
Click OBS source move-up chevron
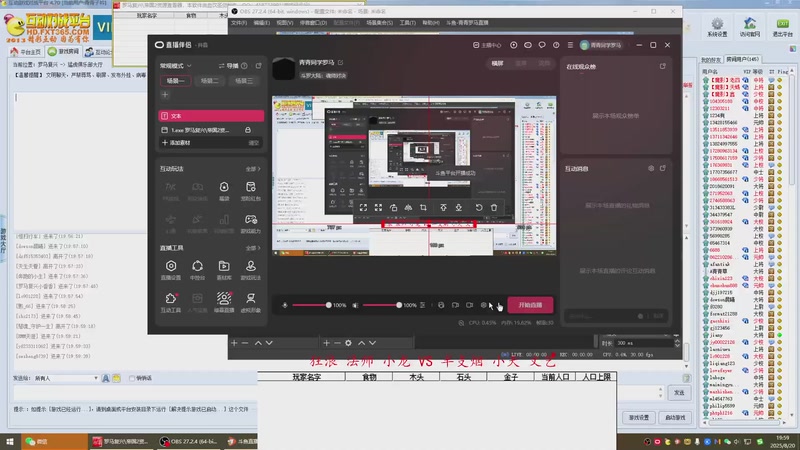(x=361, y=343)
